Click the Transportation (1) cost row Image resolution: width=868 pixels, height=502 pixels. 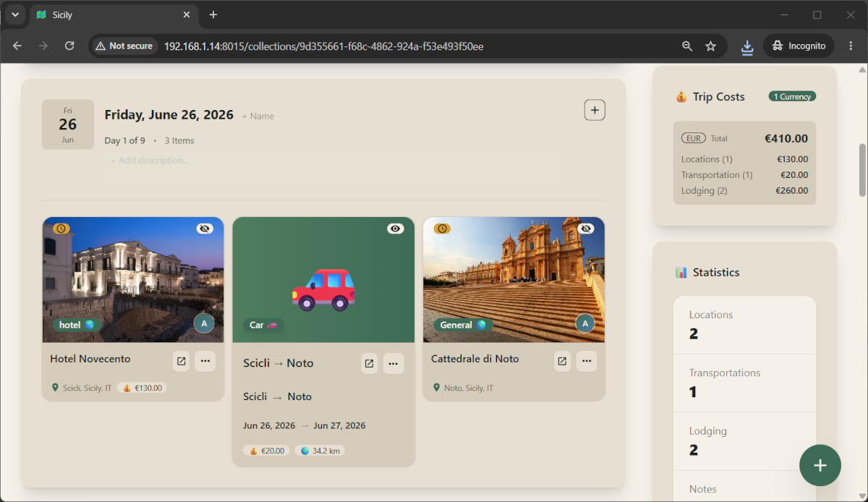[744, 175]
